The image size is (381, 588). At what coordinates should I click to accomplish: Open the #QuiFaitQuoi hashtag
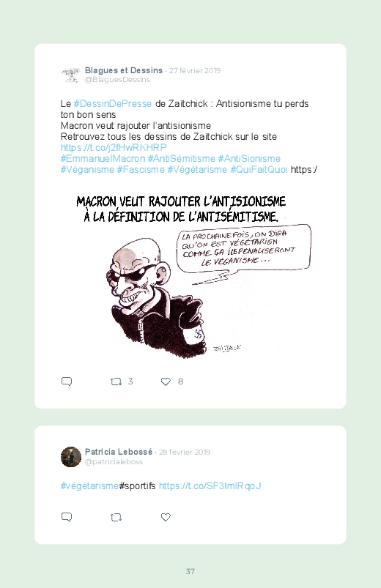click(x=259, y=170)
